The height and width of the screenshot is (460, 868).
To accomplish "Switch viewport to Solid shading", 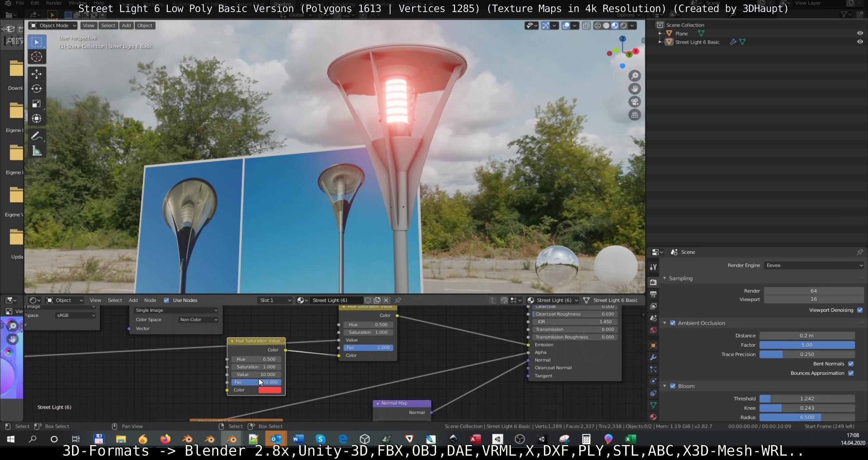I will (x=606, y=25).
